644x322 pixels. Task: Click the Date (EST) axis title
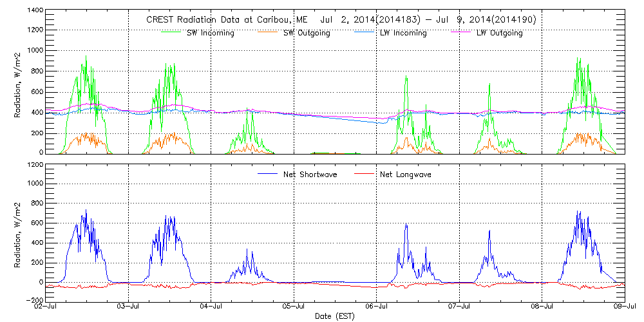point(336,316)
